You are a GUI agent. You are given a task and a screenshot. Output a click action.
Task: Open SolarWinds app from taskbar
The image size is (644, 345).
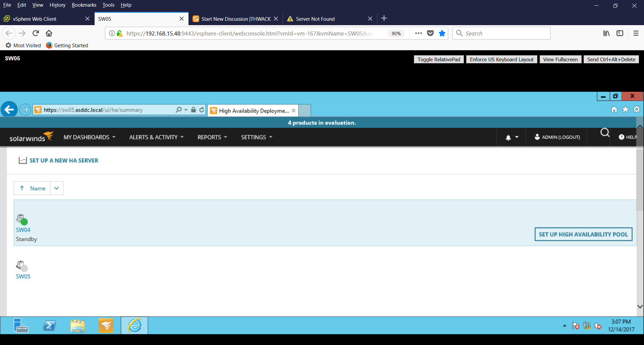[x=106, y=325]
